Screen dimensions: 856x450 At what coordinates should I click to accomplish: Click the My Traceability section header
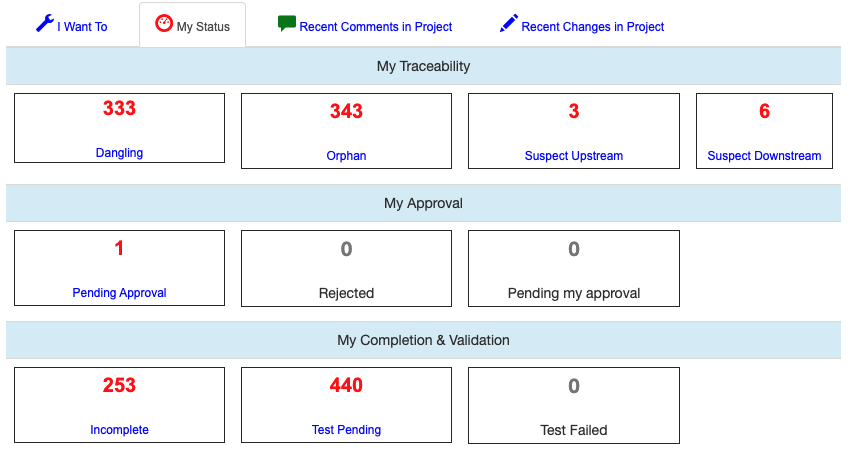[423, 66]
